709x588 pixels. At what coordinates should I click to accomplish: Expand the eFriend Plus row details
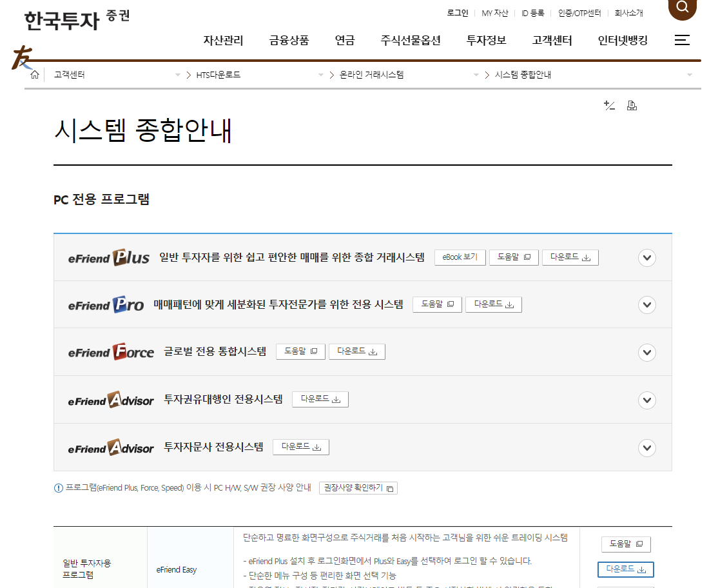(x=647, y=258)
